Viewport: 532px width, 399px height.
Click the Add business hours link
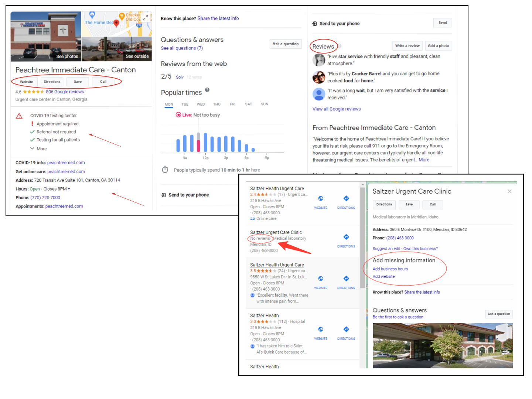(x=390, y=269)
